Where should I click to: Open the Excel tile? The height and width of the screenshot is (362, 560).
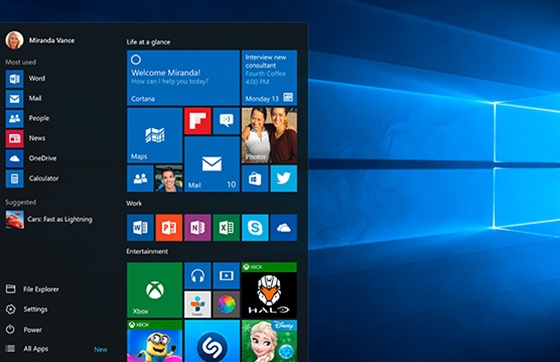click(226, 228)
